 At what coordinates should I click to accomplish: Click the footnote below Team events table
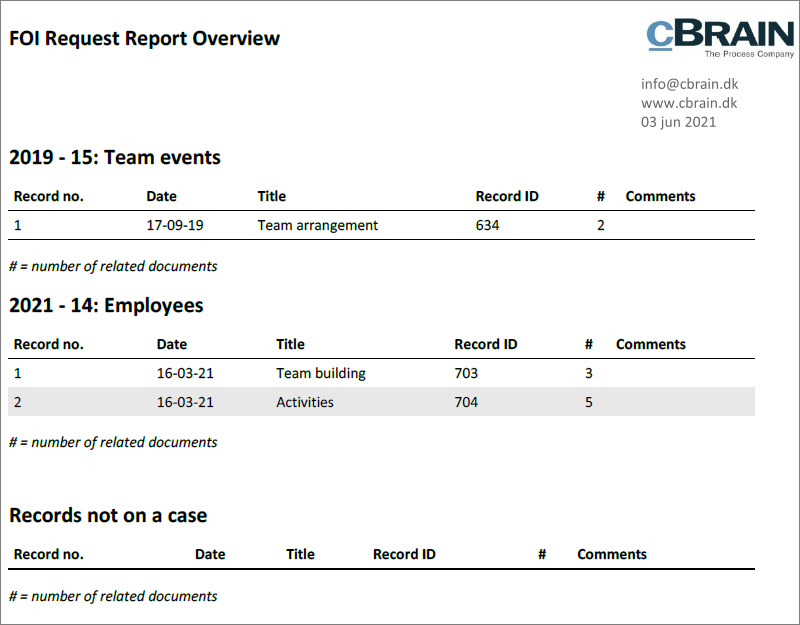pyautogui.click(x=113, y=266)
